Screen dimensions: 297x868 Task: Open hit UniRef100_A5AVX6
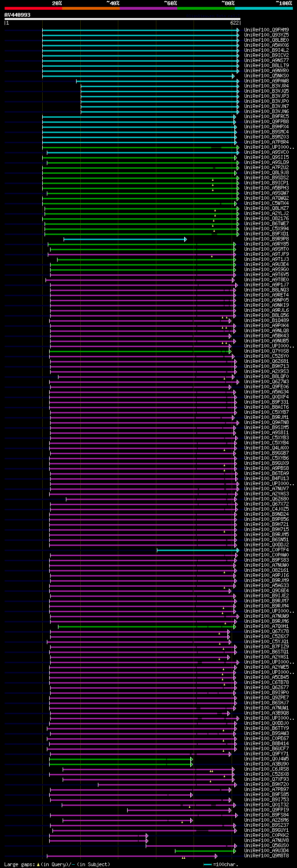266,45
